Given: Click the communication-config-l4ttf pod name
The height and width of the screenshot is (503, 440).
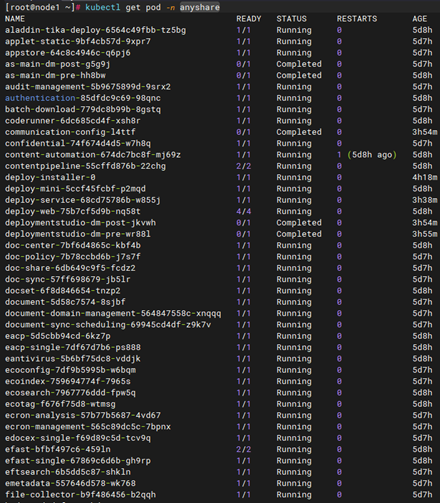Looking at the screenshot, I should [70, 132].
